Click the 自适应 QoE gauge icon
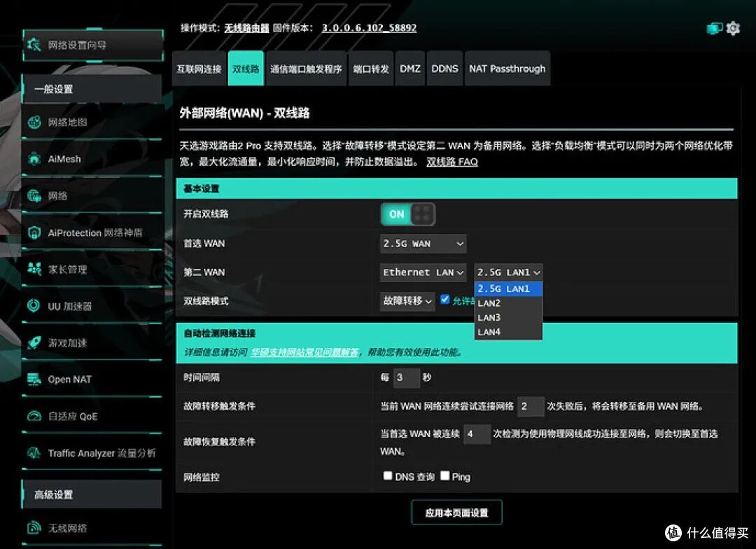Viewport: 756px width, 549px height. (x=34, y=416)
